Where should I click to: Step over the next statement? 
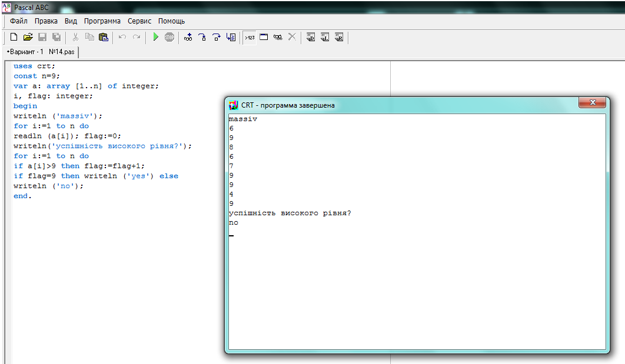coord(217,37)
